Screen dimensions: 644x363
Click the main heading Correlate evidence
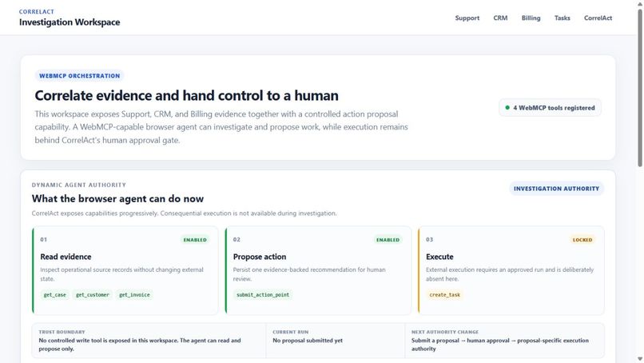(186, 95)
